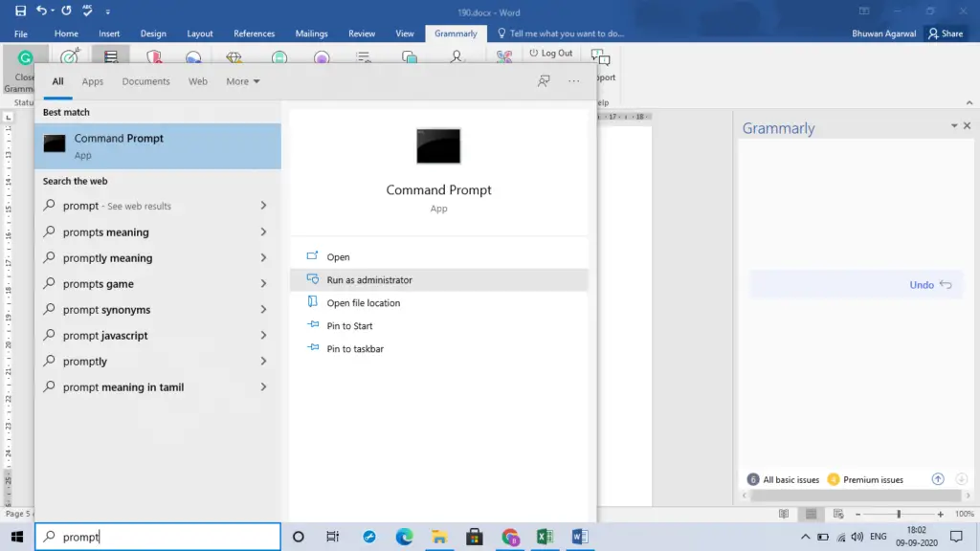Click Undo in the Grammarly pane
The width and height of the screenshot is (980, 551).
click(930, 285)
